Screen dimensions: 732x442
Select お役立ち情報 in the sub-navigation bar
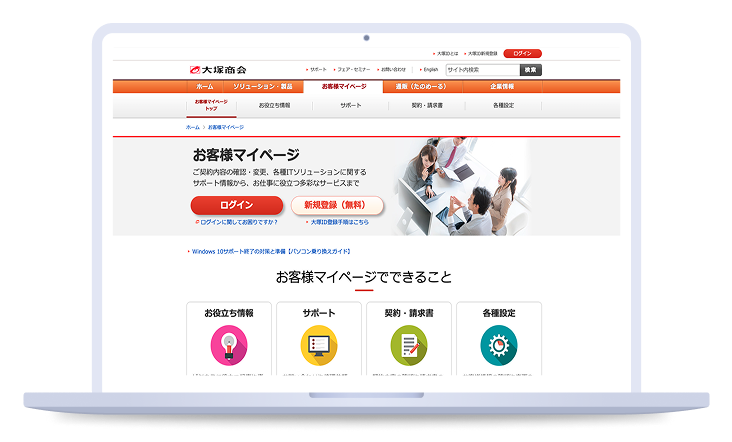pos(274,105)
